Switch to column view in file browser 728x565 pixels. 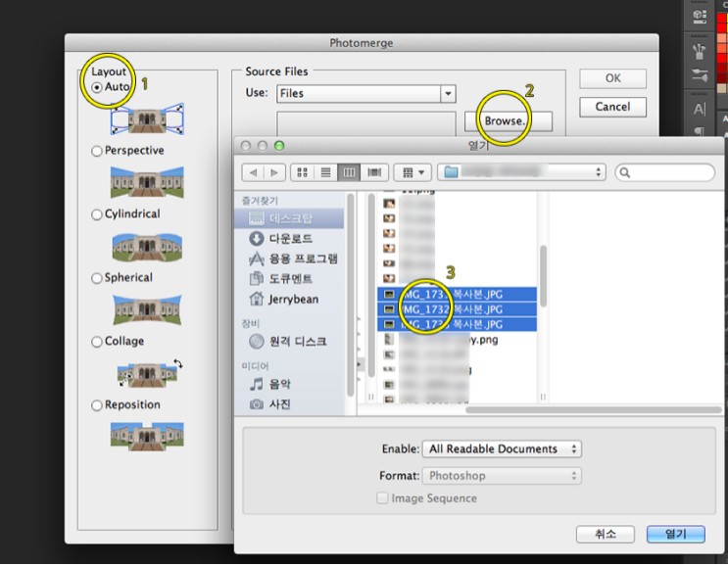349,172
